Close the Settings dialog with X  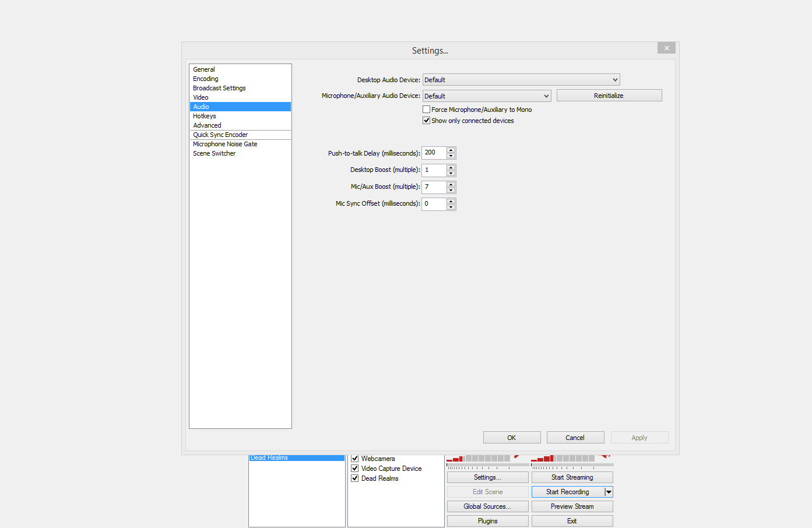click(667, 48)
